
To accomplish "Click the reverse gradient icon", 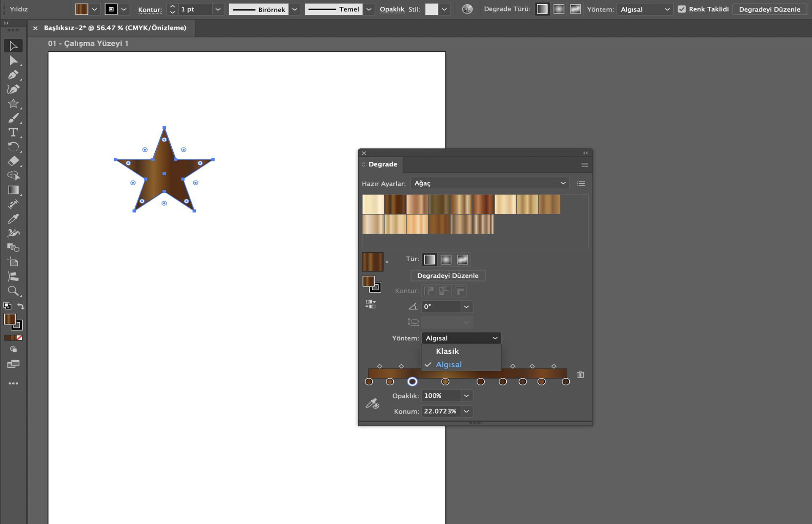I will tap(370, 304).
